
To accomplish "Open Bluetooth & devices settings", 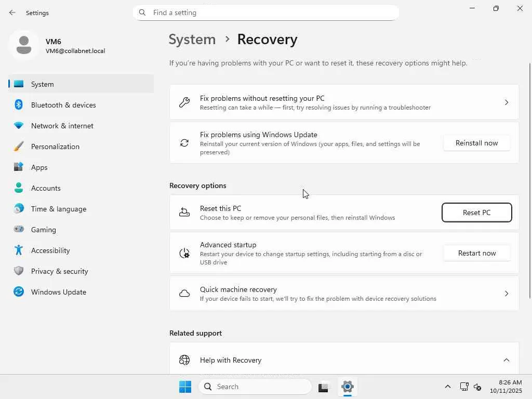I will [x=81, y=105].
